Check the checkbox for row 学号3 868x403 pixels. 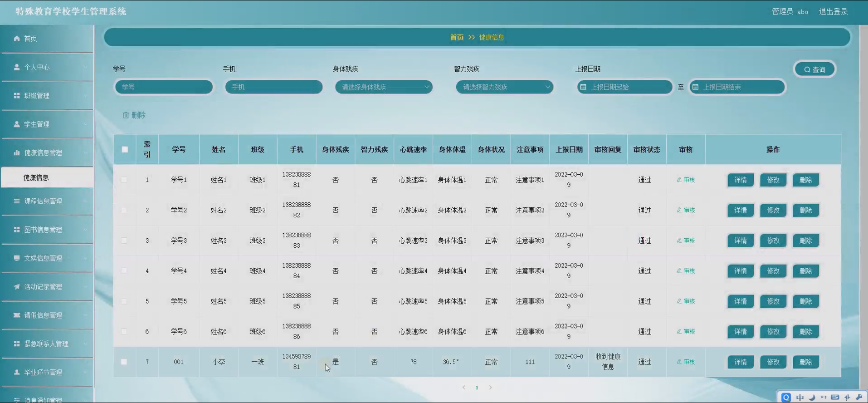(x=124, y=241)
